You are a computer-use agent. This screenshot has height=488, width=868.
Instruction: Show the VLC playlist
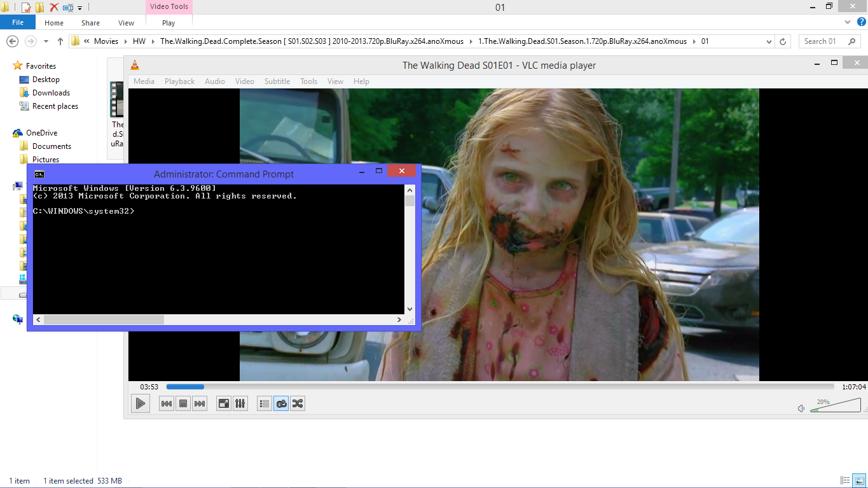pyautogui.click(x=265, y=403)
